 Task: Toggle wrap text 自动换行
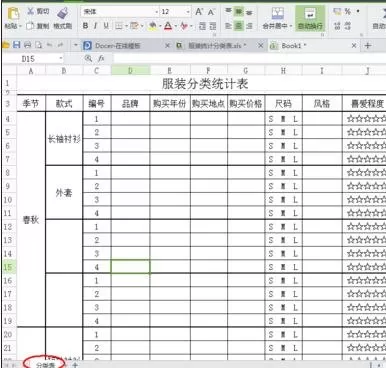tap(310, 18)
